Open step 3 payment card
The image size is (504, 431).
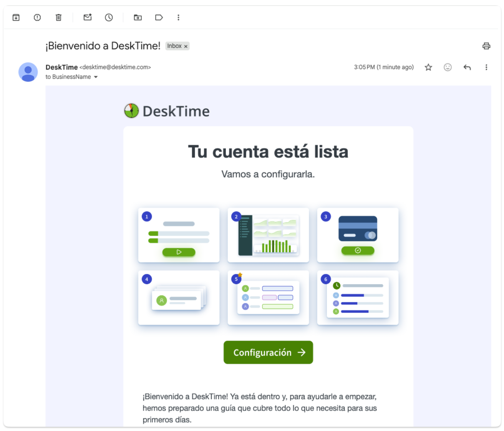point(358,235)
